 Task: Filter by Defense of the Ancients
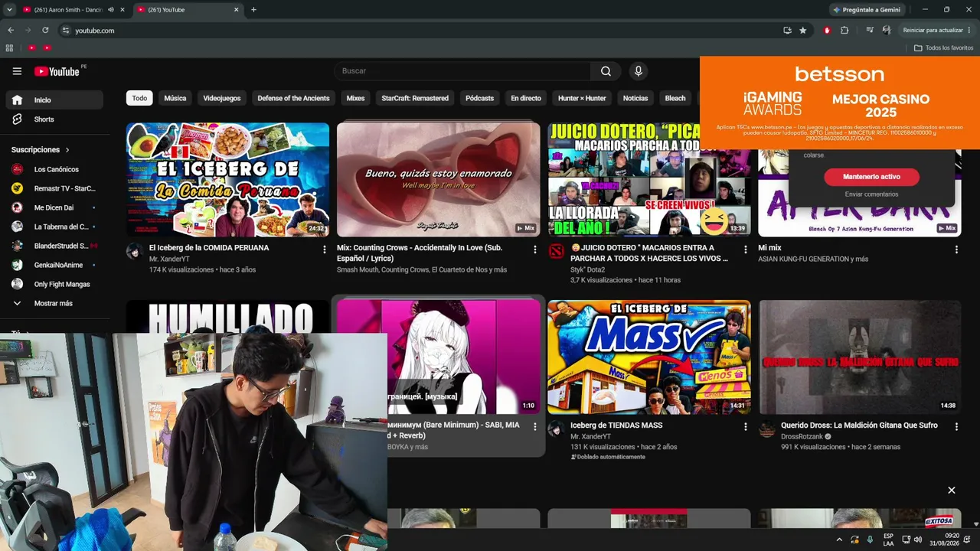point(293,98)
